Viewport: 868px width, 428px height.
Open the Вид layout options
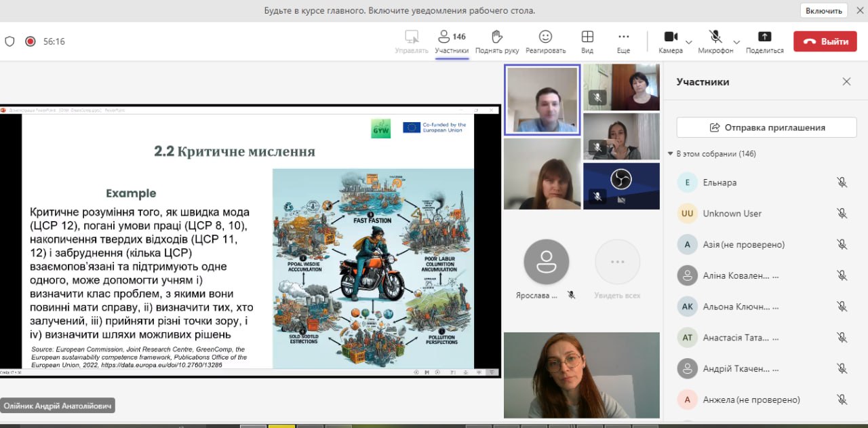click(x=587, y=41)
